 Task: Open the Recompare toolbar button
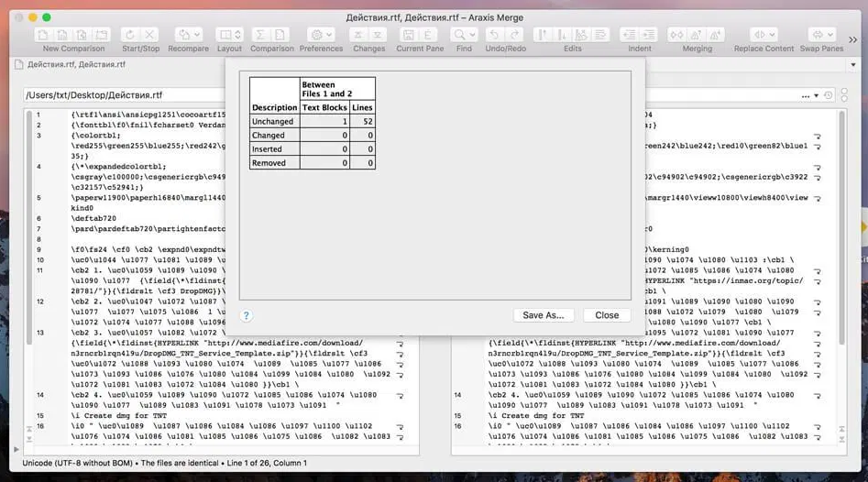click(187, 35)
